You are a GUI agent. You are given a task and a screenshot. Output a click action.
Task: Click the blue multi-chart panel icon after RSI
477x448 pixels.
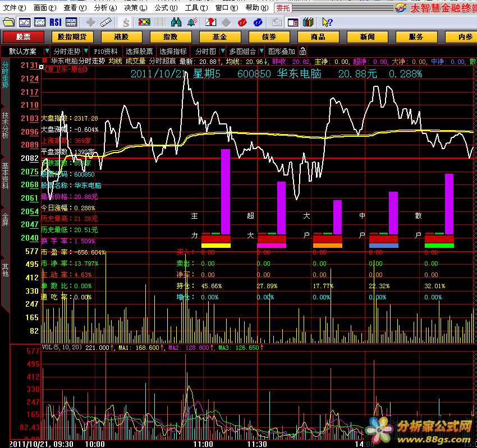(71, 22)
